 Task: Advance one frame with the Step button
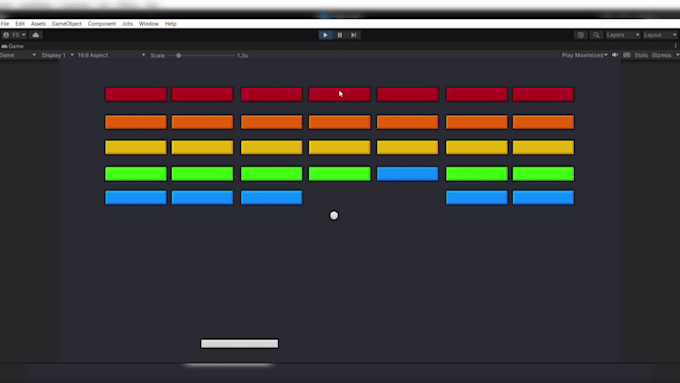point(354,35)
